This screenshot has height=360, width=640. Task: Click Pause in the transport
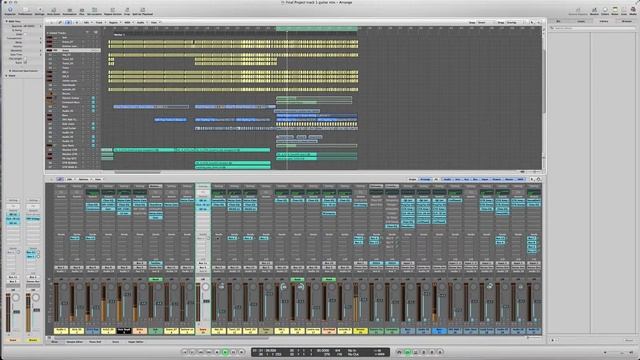(233, 352)
